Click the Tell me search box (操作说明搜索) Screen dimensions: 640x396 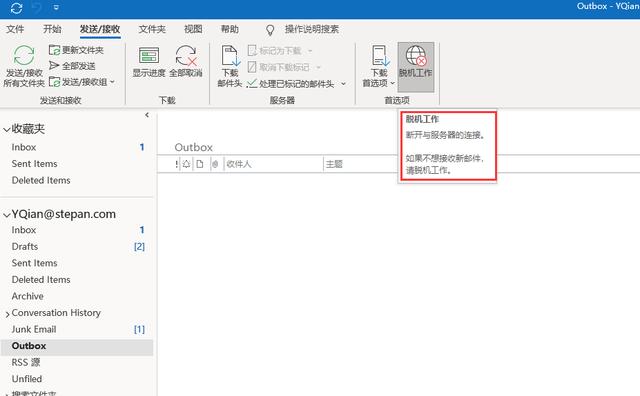[312, 29]
